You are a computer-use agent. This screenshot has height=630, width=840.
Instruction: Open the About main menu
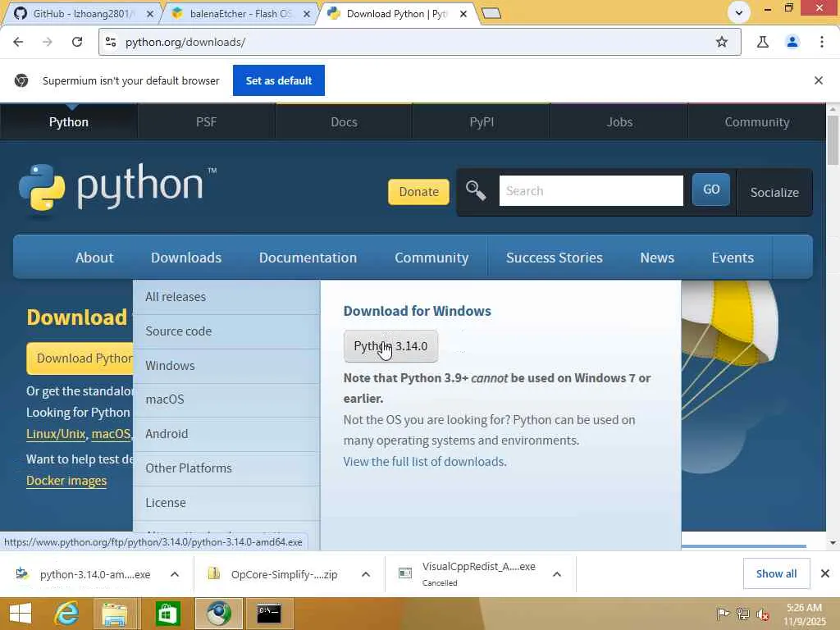click(94, 258)
